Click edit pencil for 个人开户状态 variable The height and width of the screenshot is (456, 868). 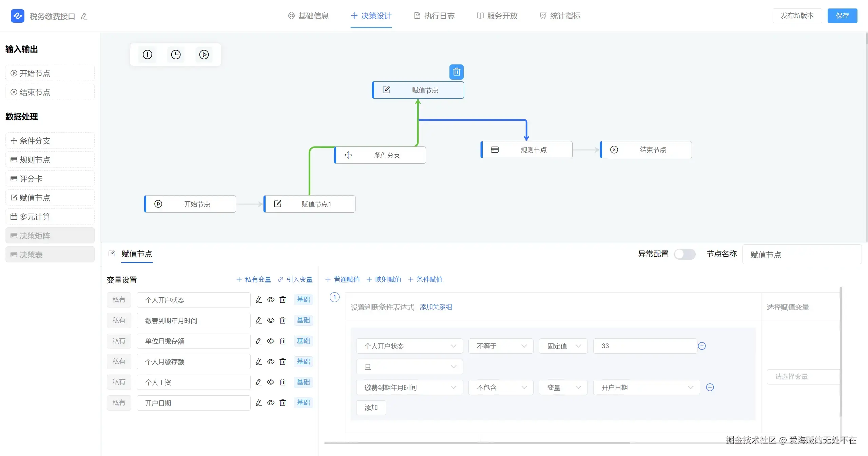258,300
